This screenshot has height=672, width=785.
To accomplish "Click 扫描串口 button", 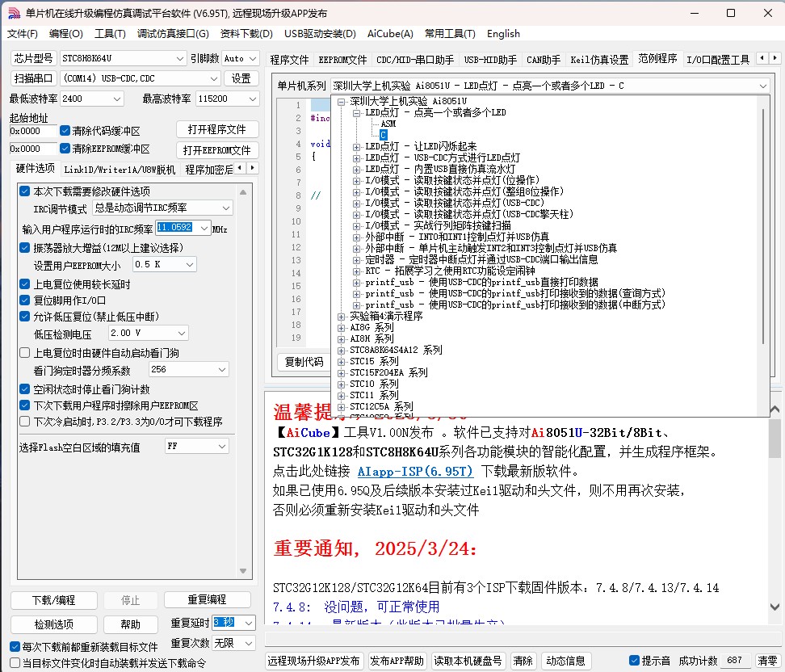I will coord(33,78).
